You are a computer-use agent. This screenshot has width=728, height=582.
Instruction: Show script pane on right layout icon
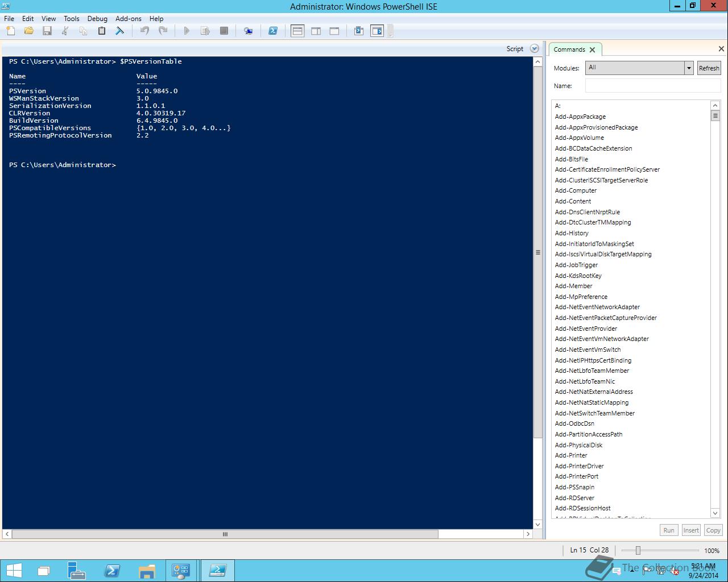point(316,31)
